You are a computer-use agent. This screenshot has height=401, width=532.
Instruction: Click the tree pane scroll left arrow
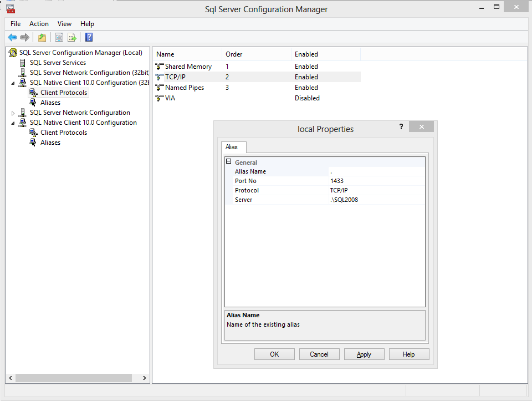point(11,378)
